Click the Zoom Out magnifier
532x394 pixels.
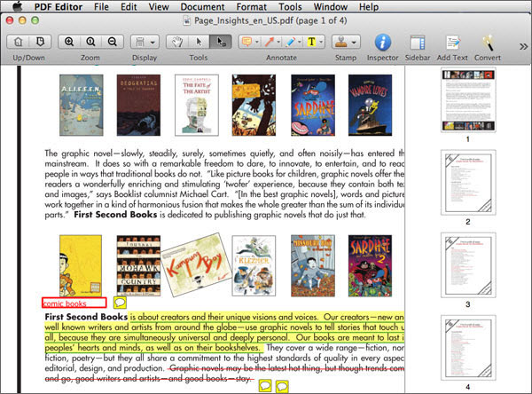(x=113, y=42)
